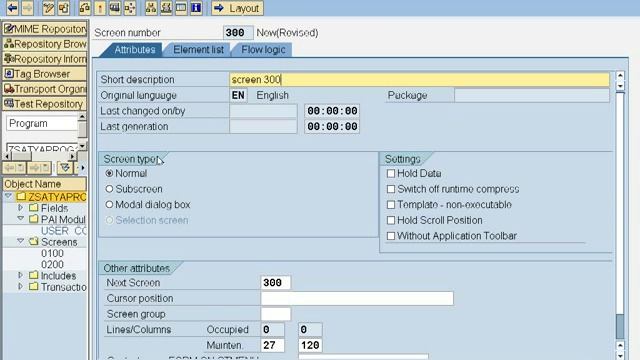Click scroll-down arrow of attributes pane
Image resolution: width=640 pixels, height=360 pixels.
[620, 356]
